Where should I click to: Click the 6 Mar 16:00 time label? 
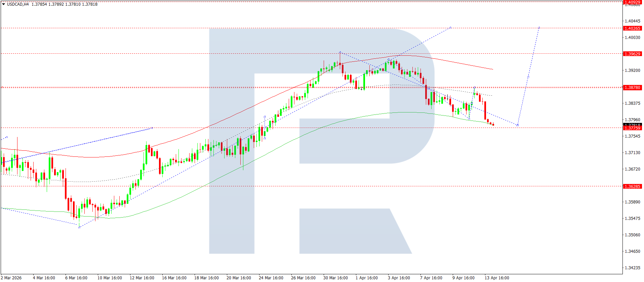coord(76,278)
